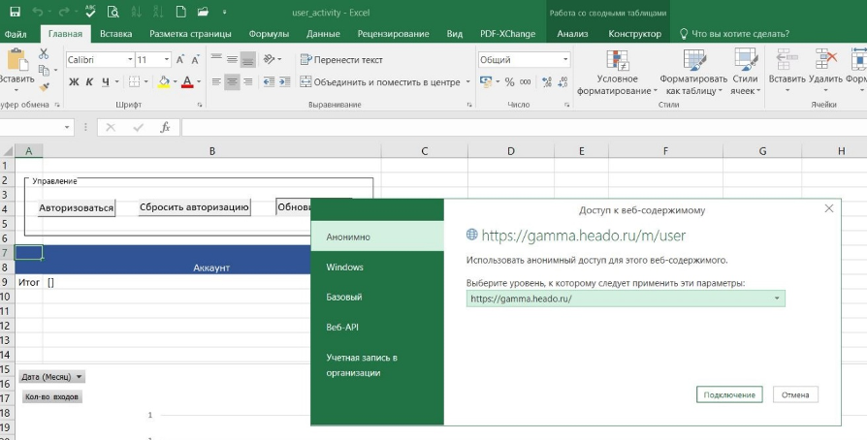
Task: Create a new blank workbook icon
Action: click(180, 12)
